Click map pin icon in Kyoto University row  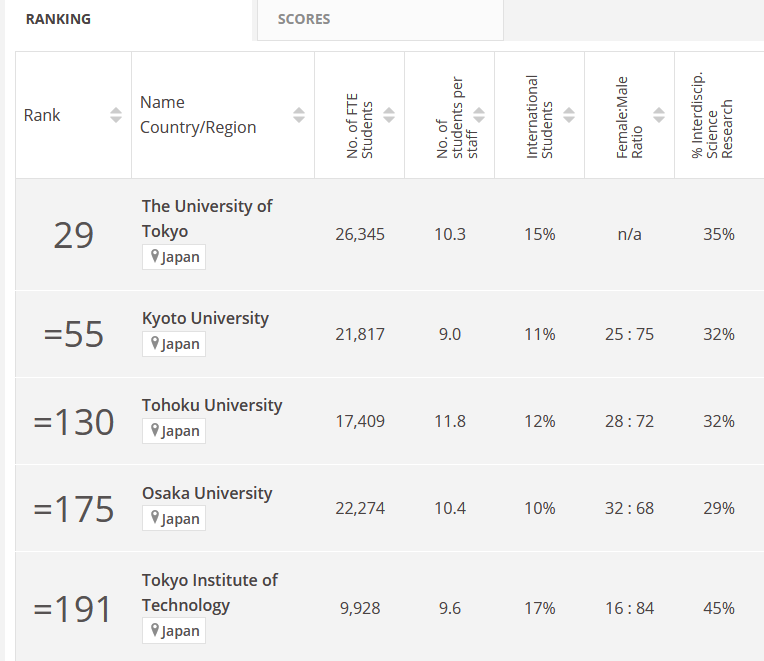pyautogui.click(x=155, y=343)
